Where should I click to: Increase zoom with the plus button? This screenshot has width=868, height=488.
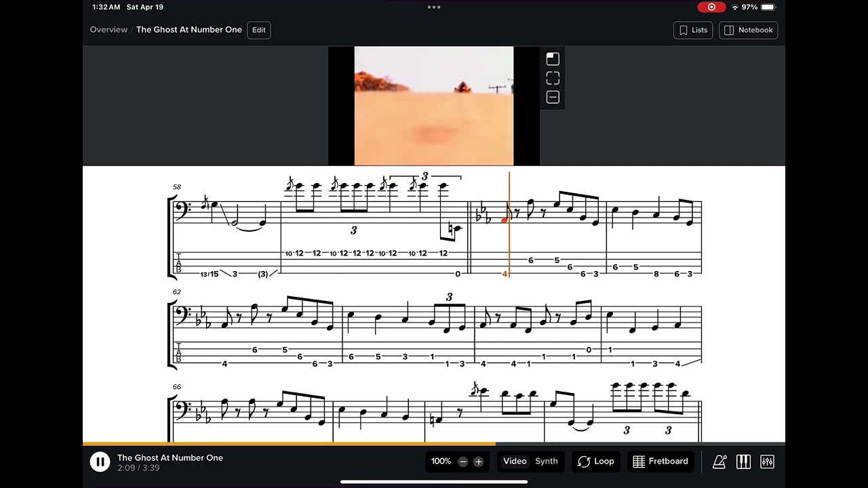[x=478, y=462]
